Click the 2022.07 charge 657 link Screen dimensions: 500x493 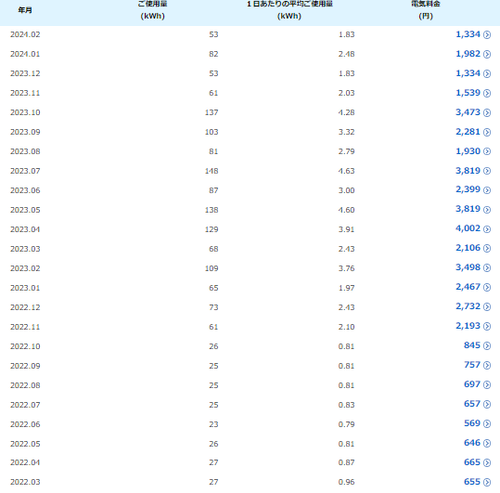[472, 404]
